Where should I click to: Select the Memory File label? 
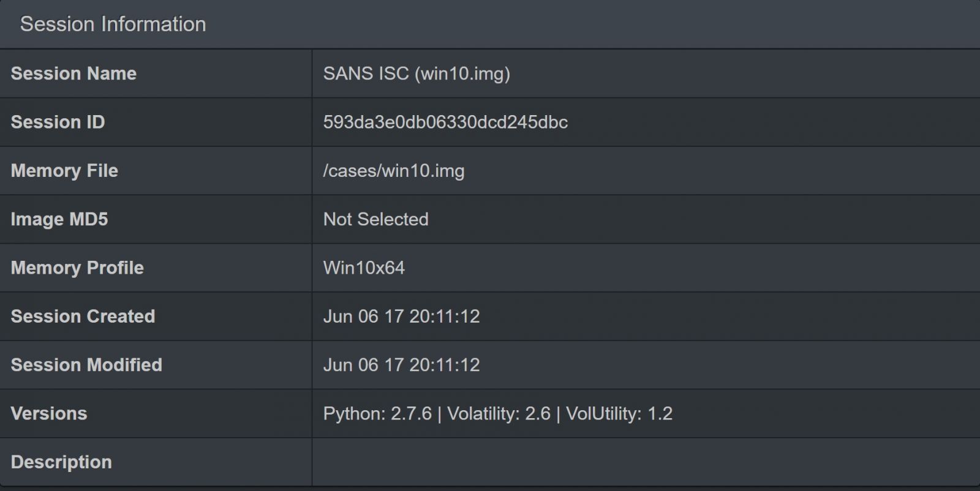64,170
